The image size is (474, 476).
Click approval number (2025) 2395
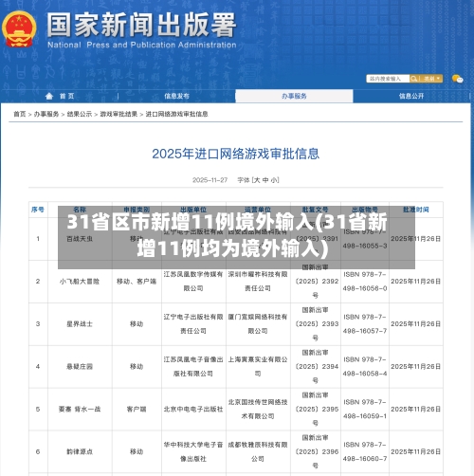pyautogui.click(x=317, y=410)
